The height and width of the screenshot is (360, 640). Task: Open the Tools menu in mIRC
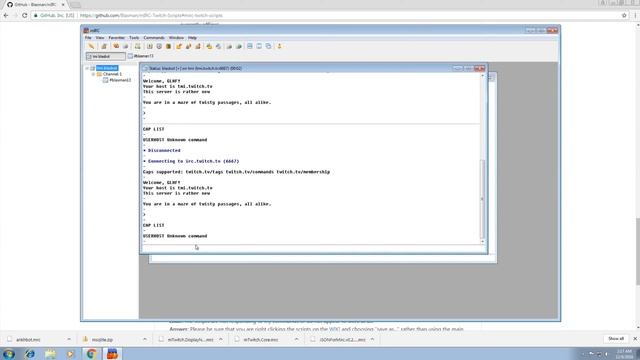click(x=134, y=38)
